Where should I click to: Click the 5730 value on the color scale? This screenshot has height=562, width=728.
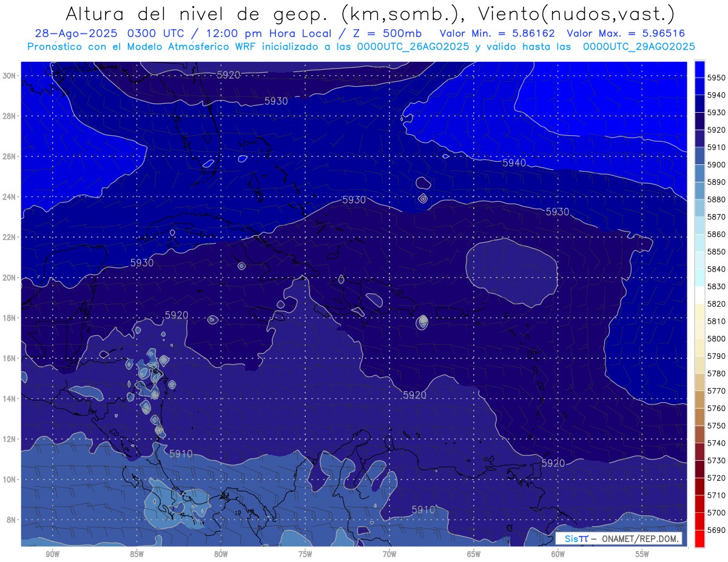(x=716, y=460)
